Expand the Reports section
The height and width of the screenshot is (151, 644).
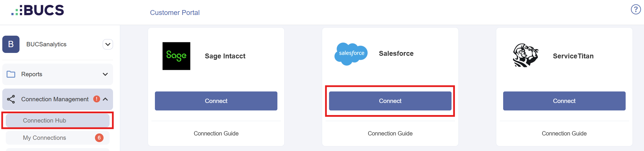105,74
